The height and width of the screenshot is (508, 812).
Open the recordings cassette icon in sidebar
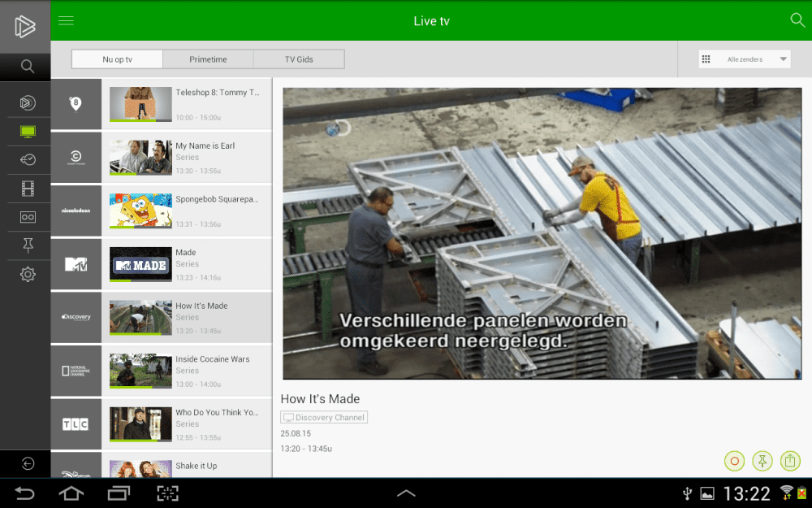pyautogui.click(x=28, y=217)
